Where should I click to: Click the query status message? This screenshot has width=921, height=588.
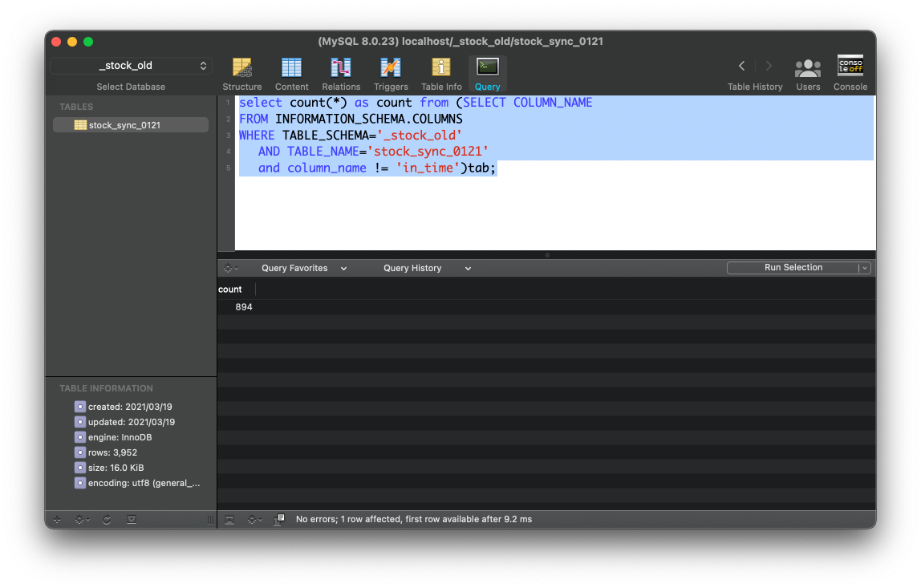[x=414, y=519]
